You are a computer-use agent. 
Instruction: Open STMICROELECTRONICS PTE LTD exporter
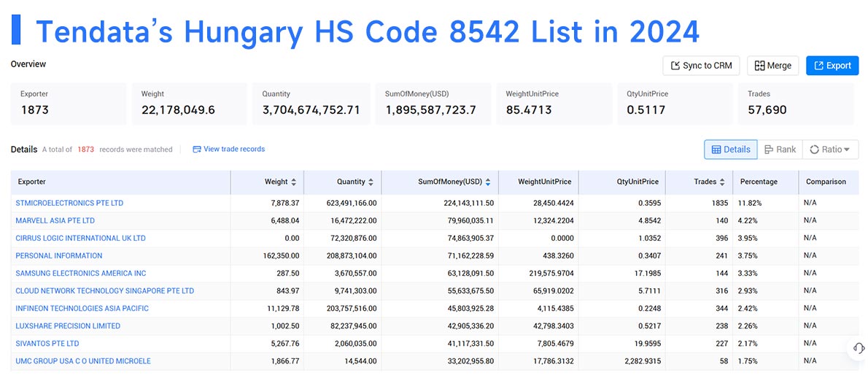(70, 203)
